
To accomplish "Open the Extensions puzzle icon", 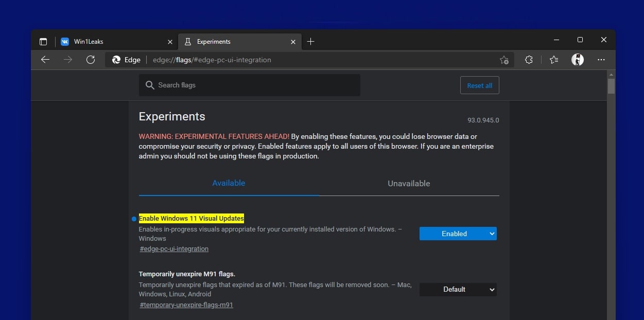I will [529, 60].
